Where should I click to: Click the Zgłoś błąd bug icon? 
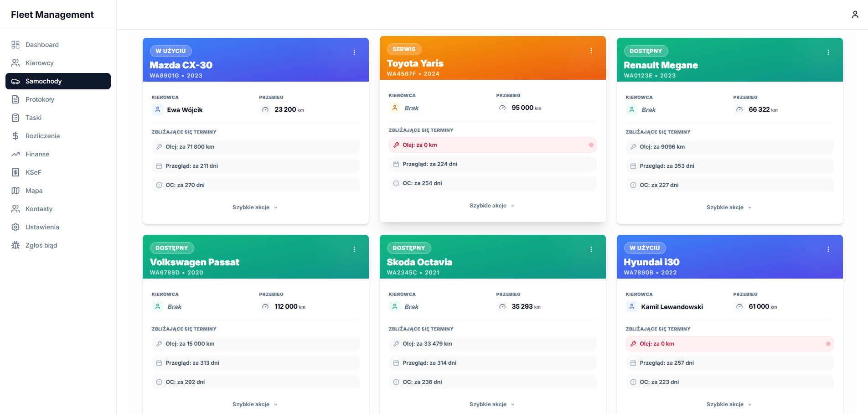pyautogui.click(x=15, y=245)
